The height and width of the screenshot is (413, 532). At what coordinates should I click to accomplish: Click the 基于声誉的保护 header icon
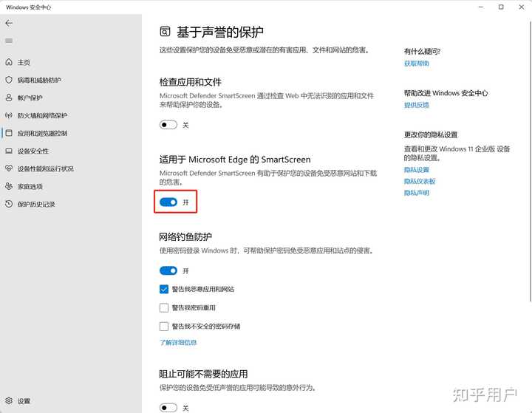point(165,32)
